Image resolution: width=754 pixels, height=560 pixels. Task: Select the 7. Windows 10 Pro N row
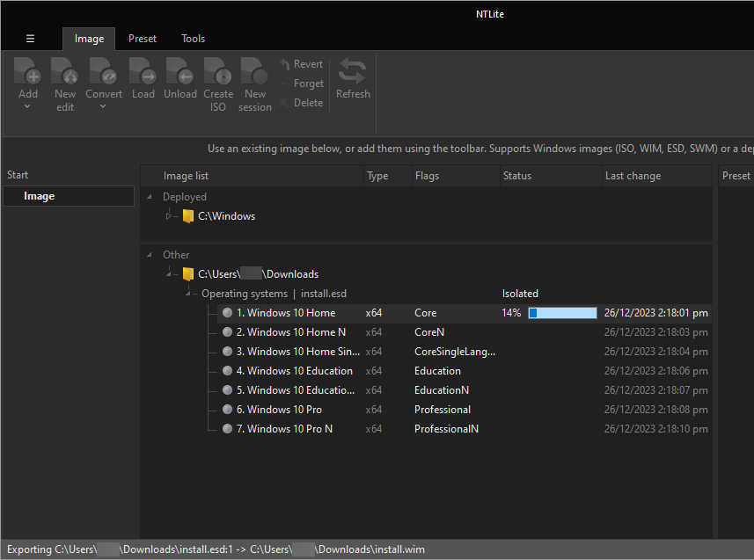[x=465, y=428]
